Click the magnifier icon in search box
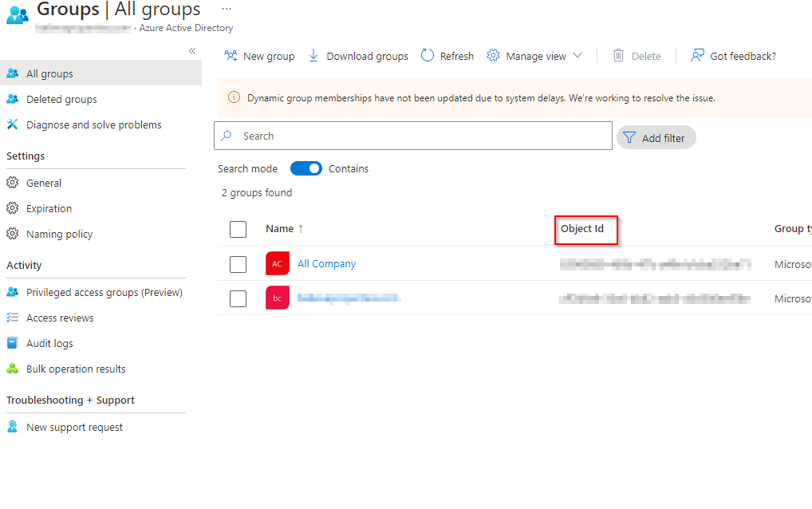This screenshot has height=509, width=812. click(227, 136)
